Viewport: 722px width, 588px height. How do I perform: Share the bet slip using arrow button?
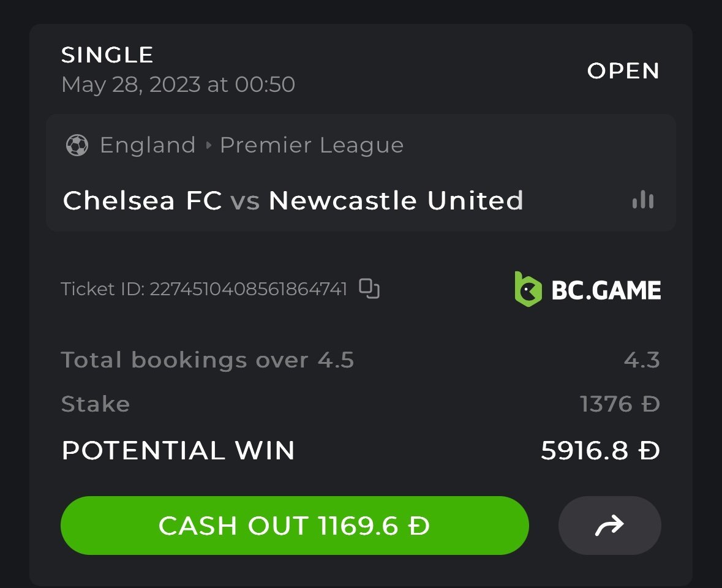[x=609, y=525]
